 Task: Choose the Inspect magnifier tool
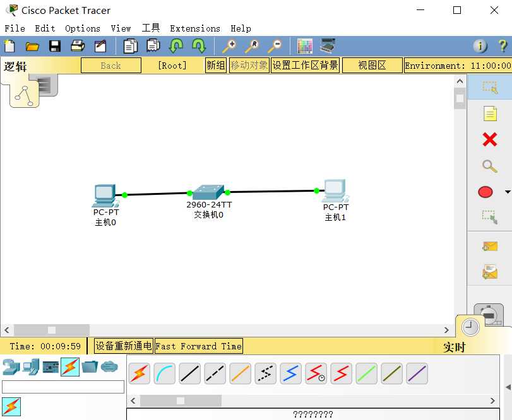coord(490,166)
